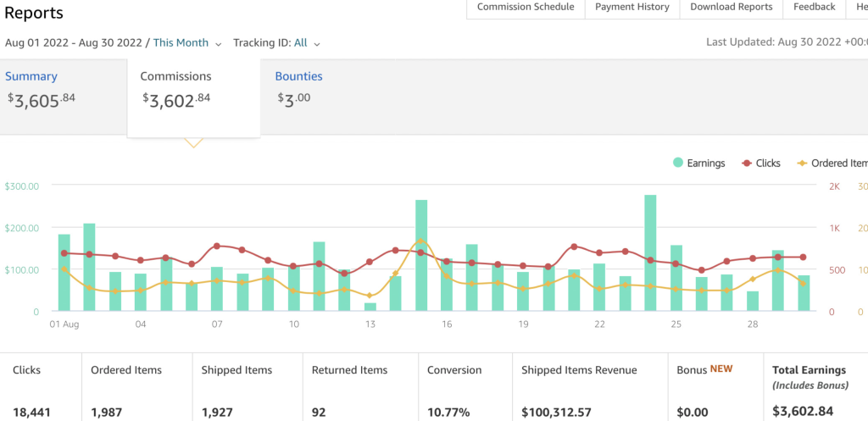
Task: Click the Returned Items 92 cell
Action: pyautogui.click(x=360, y=388)
